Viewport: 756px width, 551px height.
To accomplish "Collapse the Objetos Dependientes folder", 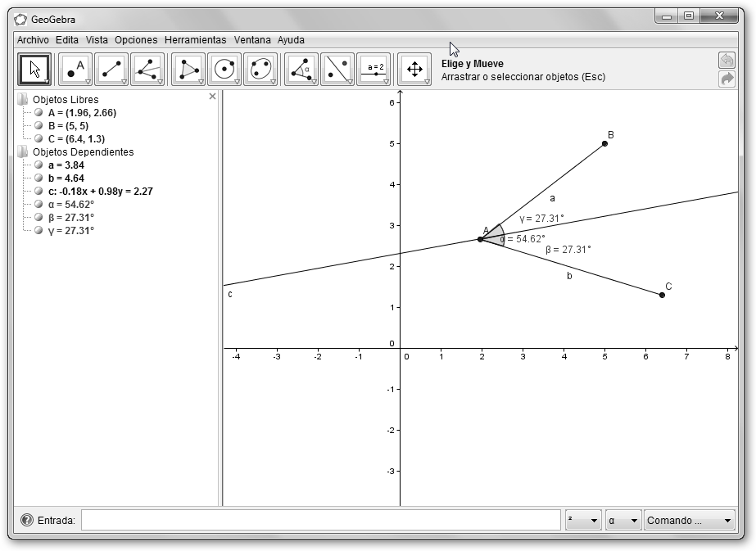I will click(x=22, y=152).
